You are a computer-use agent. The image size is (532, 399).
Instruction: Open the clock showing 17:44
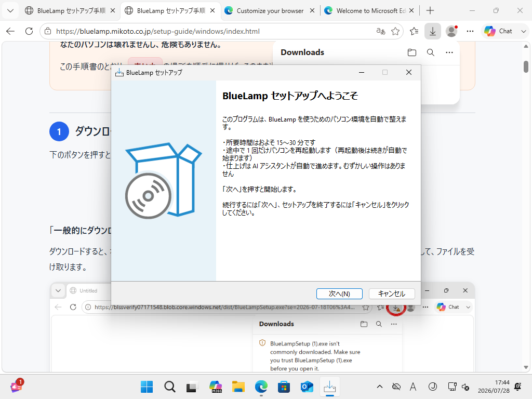[494, 387]
